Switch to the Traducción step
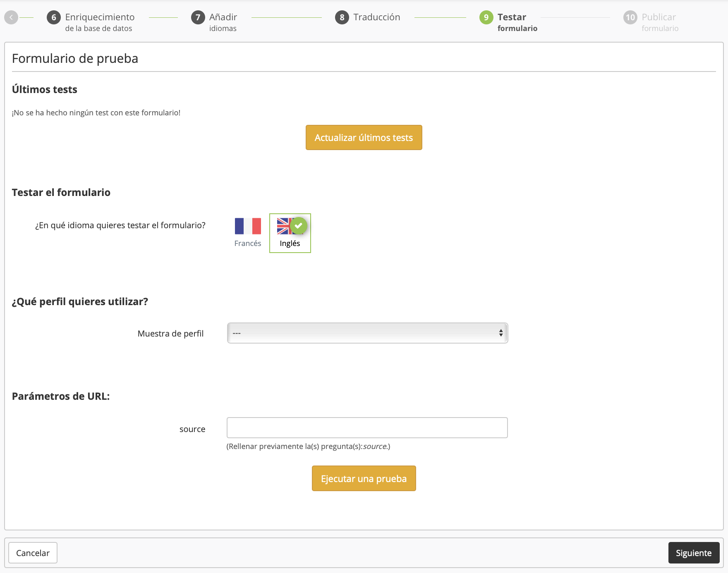This screenshot has height=573, width=728. coord(376,17)
